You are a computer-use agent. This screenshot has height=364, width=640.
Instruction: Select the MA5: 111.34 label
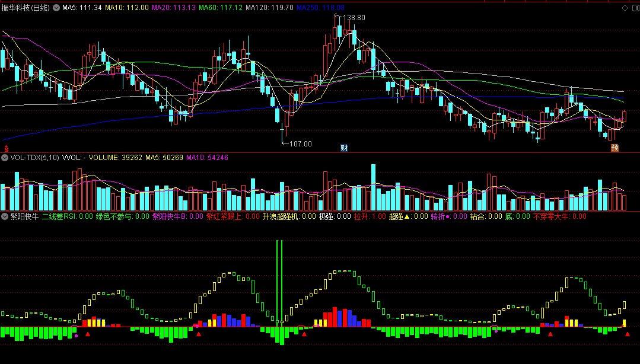pos(82,8)
